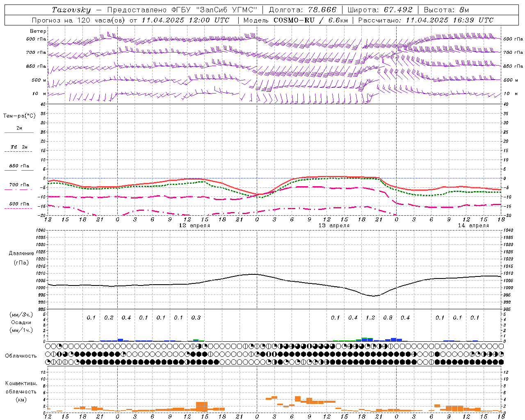Select the forecast start time 11.04.2025 12:00 UTC
Viewport: 525px width, 420px height.
pyautogui.click(x=185, y=20)
